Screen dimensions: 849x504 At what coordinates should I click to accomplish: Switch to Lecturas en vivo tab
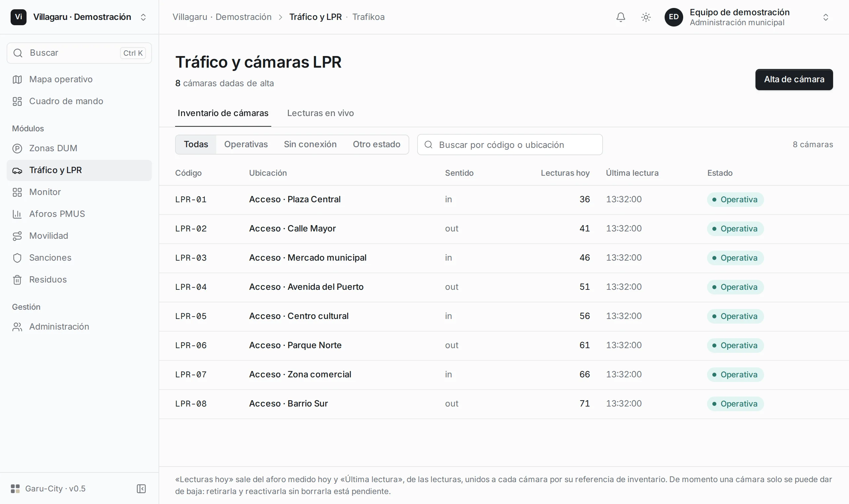coord(321,113)
